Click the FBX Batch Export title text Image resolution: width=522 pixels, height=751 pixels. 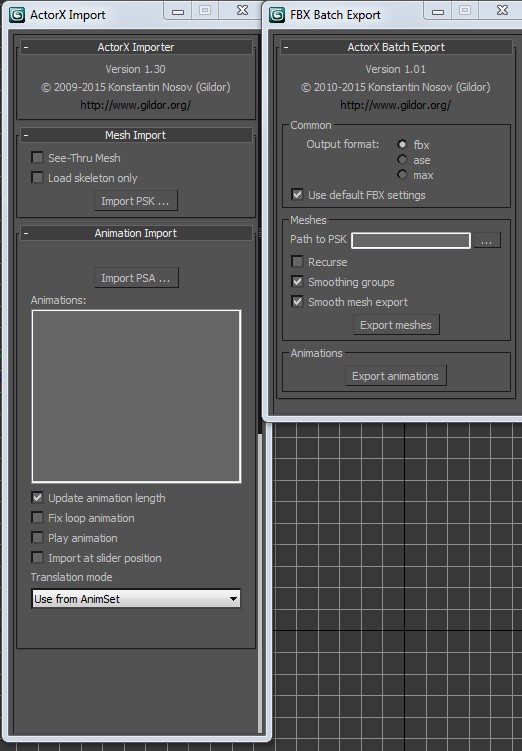(x=335, y=15)
